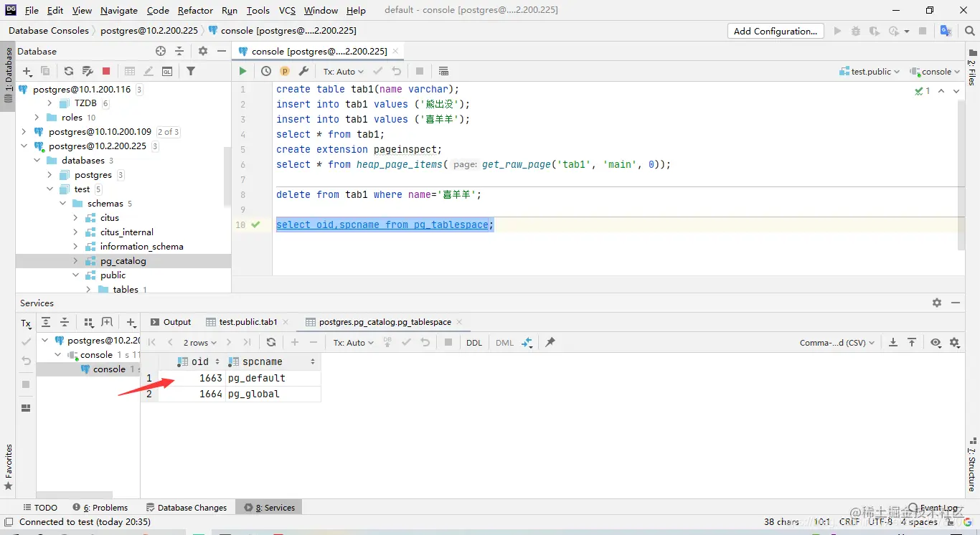Expand the citus schema node
This screenshot has height=535, width=980.
pyautogui.click(x=76, y=217)
